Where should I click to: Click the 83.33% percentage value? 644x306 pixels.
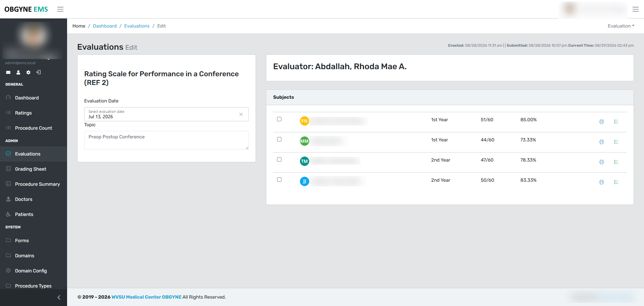click(528, 180)
